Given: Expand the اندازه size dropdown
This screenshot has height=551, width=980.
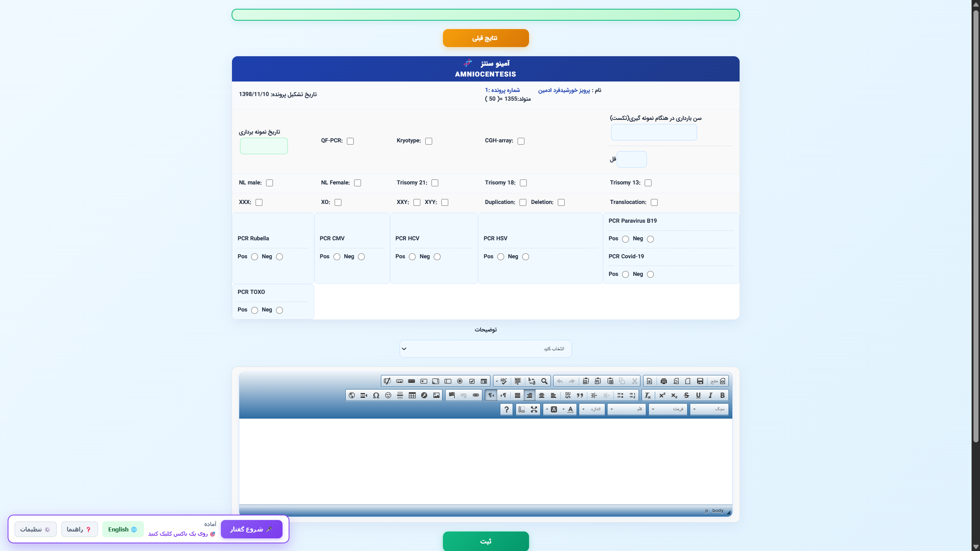Looking at the screenshot, I should click(592, 409).
